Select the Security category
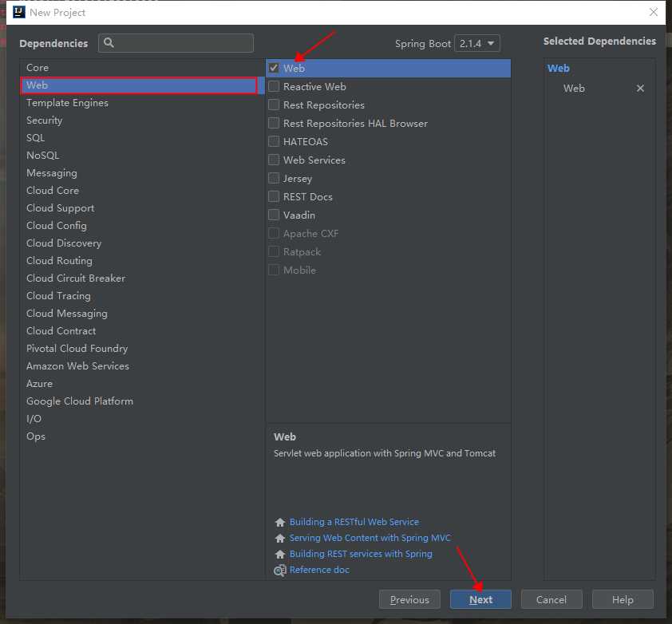Image resolution: width=672 pixels, height=624 pixels. pos(142,120)
